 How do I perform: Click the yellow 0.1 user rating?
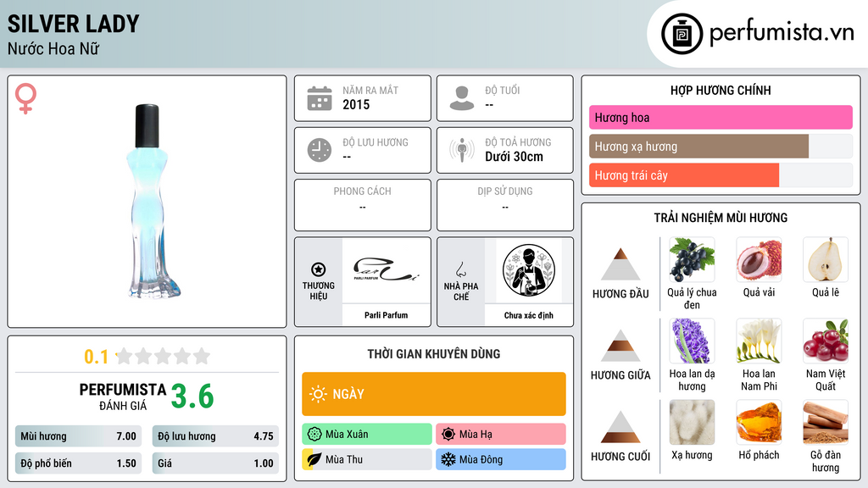coord(97,357)
